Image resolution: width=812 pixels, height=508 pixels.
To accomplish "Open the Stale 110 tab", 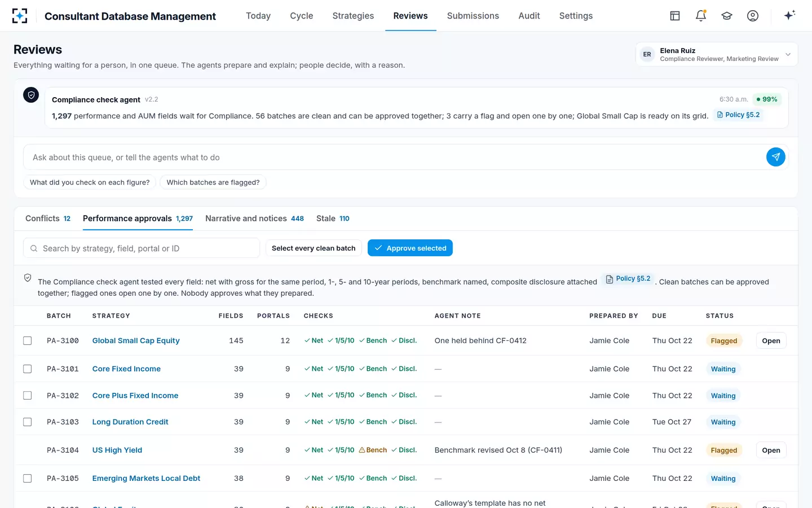I will (333, 218).
